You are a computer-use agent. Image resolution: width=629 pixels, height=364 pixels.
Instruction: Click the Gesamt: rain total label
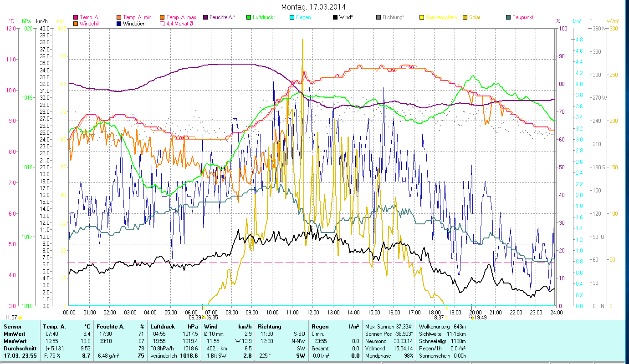coord(320,348)
